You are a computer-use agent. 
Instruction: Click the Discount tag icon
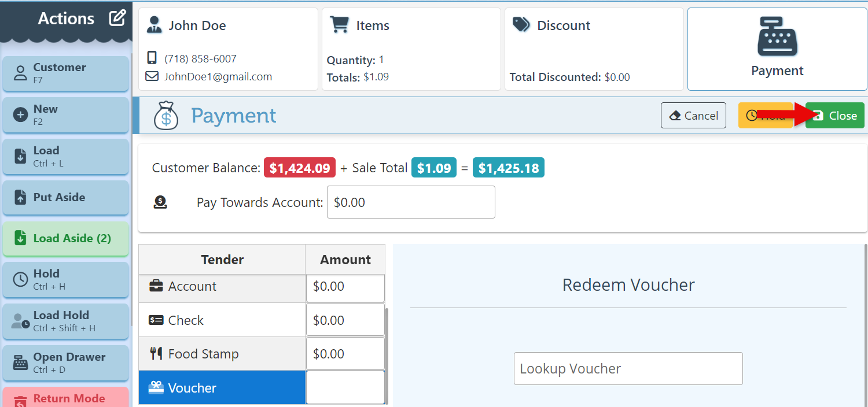click(521, 25)
